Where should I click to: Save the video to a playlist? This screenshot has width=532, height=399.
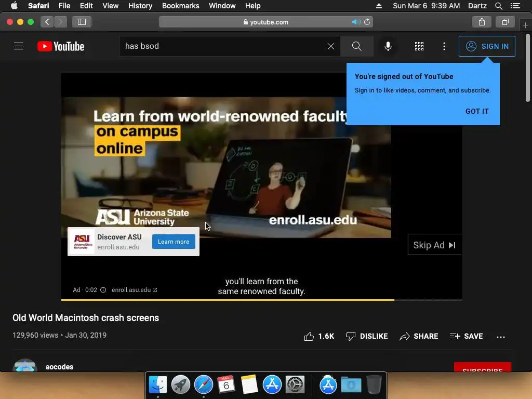point(466,336)
